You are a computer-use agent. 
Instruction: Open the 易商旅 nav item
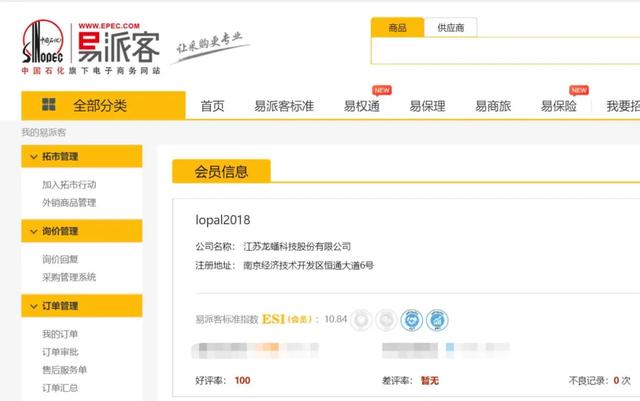click(493, 106)
